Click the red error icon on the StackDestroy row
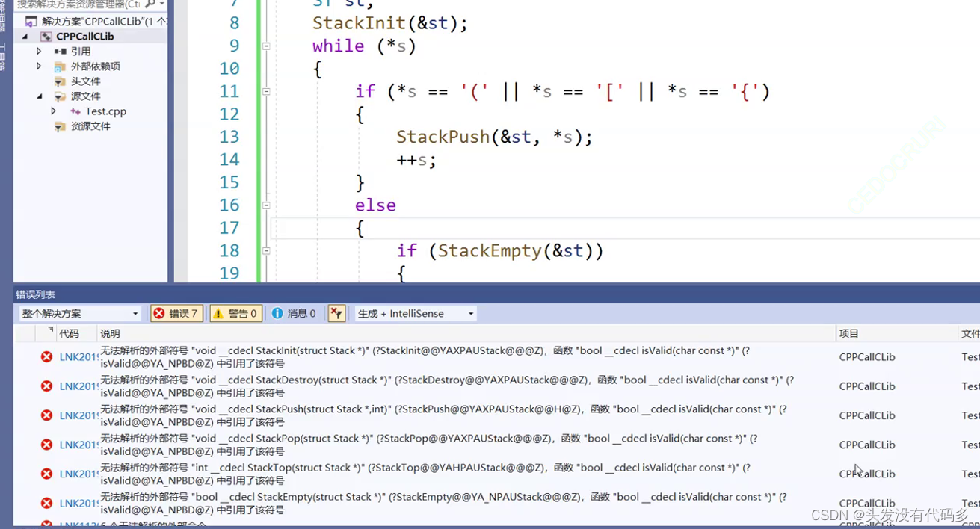Image resolution: width=980 pixels, height=529 pixels. pos(46,386)
